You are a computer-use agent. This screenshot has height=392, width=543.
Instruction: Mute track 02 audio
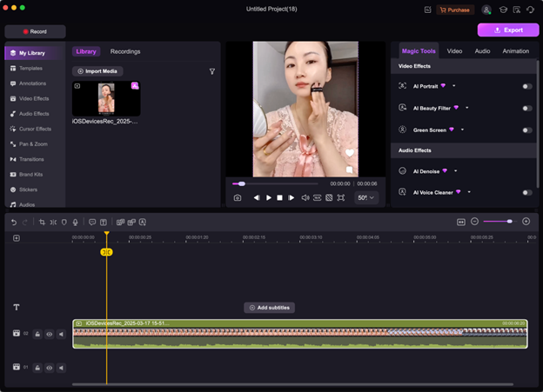(x=61, y=334)
